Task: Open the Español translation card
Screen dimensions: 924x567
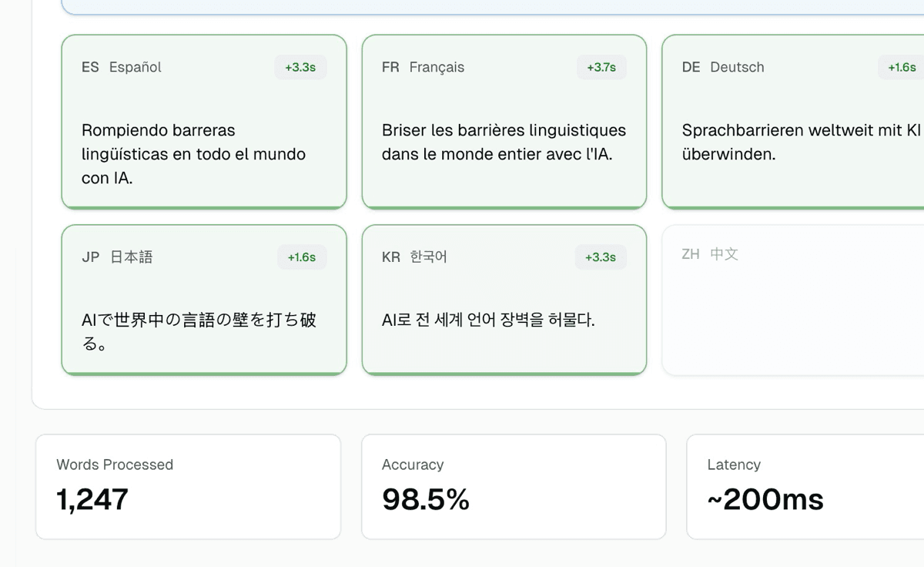Action: coord(204,120)
